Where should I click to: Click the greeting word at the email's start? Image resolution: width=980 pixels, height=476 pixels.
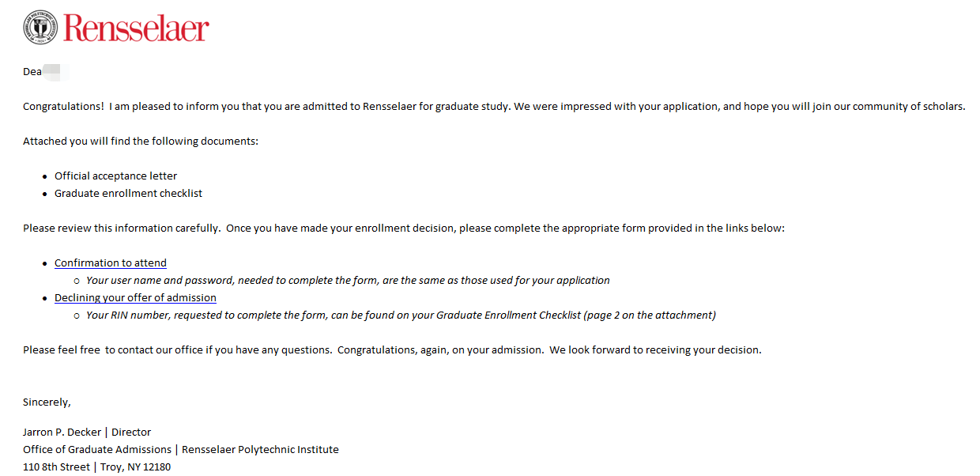click(x=32, y=72)
